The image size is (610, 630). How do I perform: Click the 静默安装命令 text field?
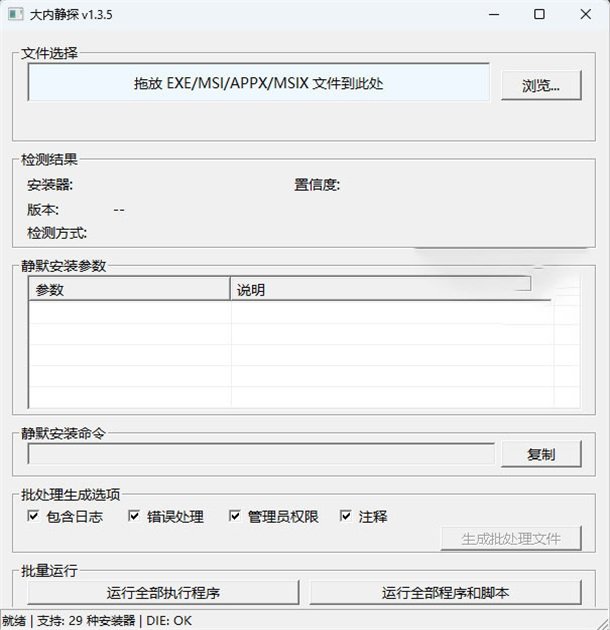tap(261, 454)
